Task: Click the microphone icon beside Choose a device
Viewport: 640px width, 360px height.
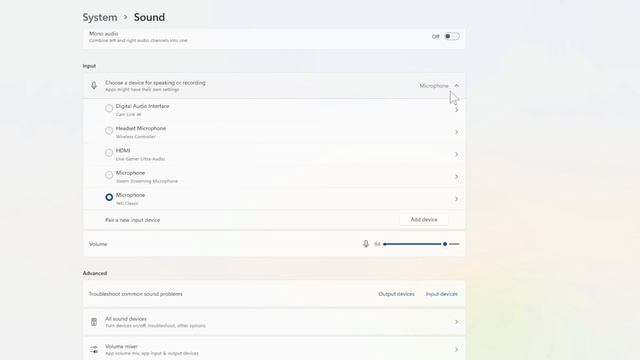Action: click(94, 85)
